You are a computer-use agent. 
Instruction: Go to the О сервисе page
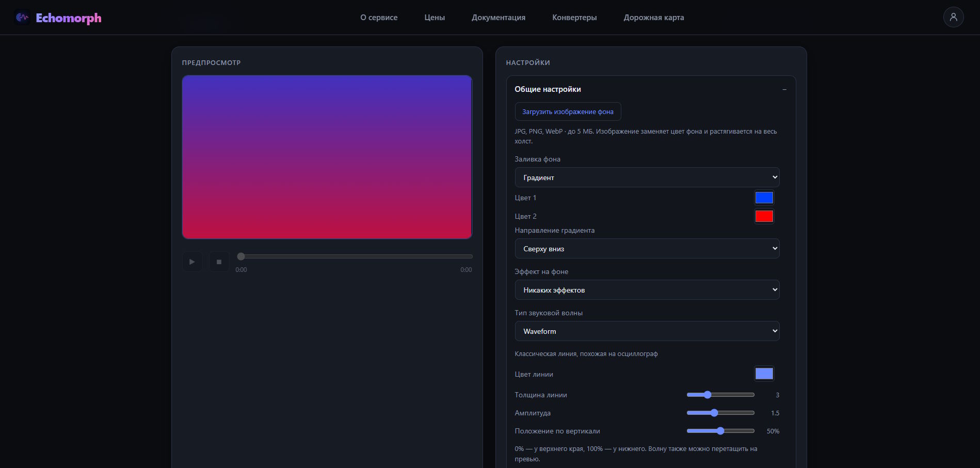click(x=379, y=18)
